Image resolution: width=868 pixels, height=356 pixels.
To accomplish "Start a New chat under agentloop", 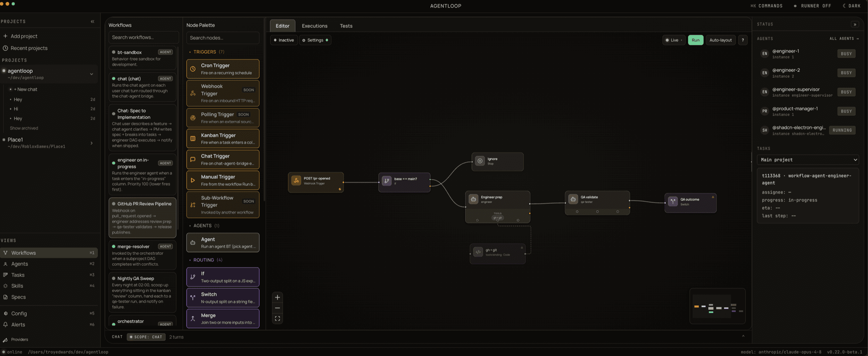I will (x=26, y=90).
